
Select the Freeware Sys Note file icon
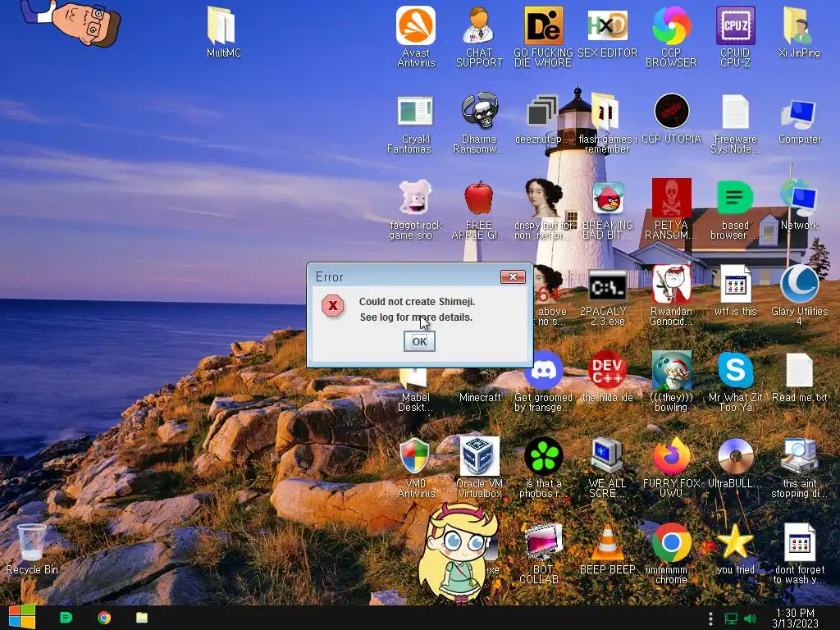tap(735, 112)
